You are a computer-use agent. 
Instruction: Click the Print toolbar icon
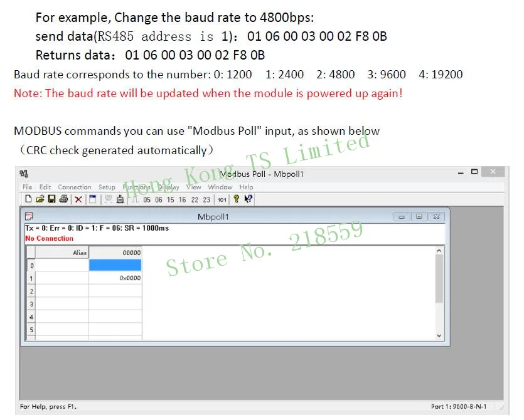point(63,199)
